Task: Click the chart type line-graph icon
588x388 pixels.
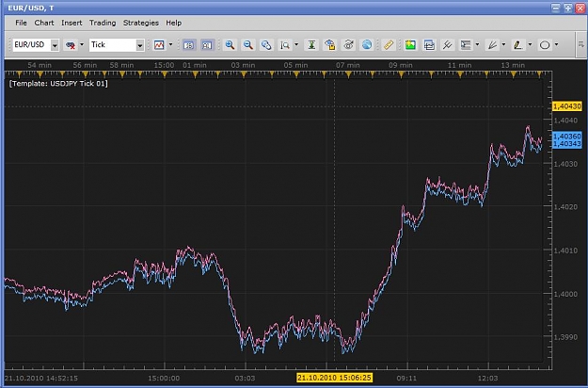Action: [159, 45]
